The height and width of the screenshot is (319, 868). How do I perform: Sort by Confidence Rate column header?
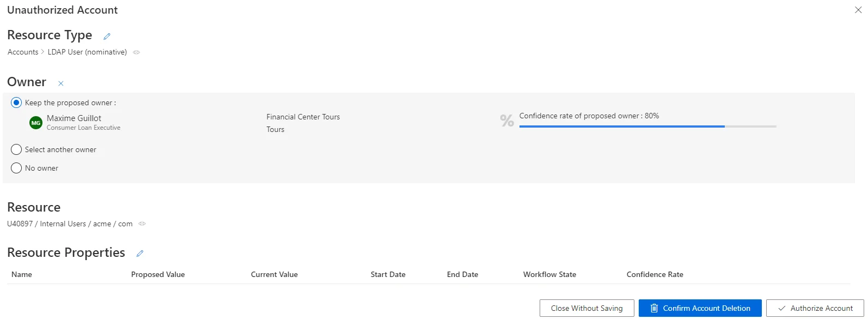point(655,274)
